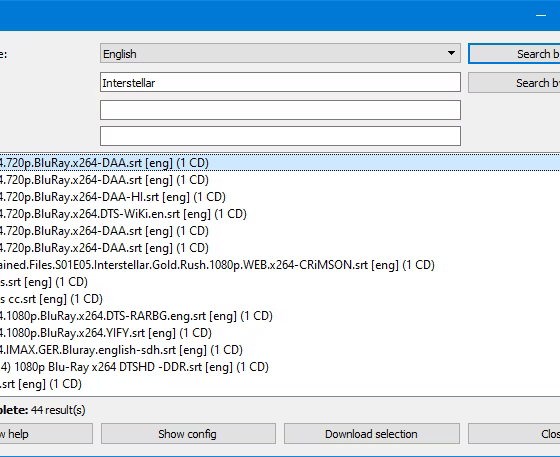Viewport: 560px width, 457px height.
Task: Click the Download selection button
Action: pos(371,434)
